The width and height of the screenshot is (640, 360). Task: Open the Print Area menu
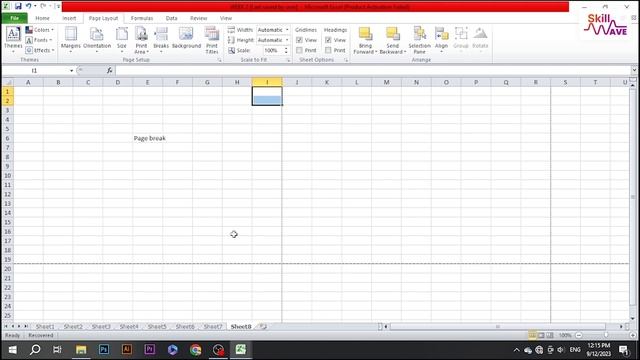tap(141, 40)
